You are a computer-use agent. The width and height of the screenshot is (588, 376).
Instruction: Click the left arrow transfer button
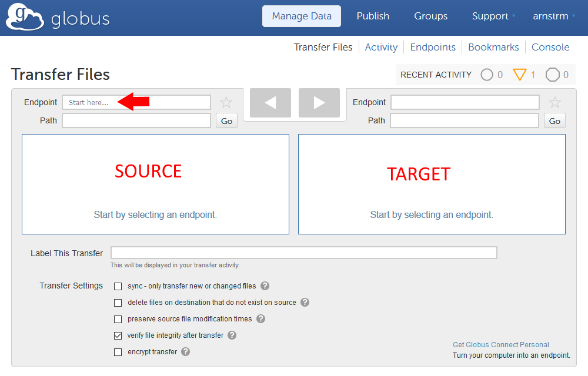tap(270, 103)
